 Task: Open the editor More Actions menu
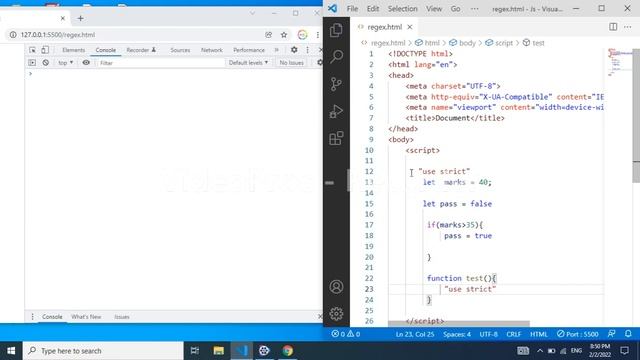click(x=627, y=27)
